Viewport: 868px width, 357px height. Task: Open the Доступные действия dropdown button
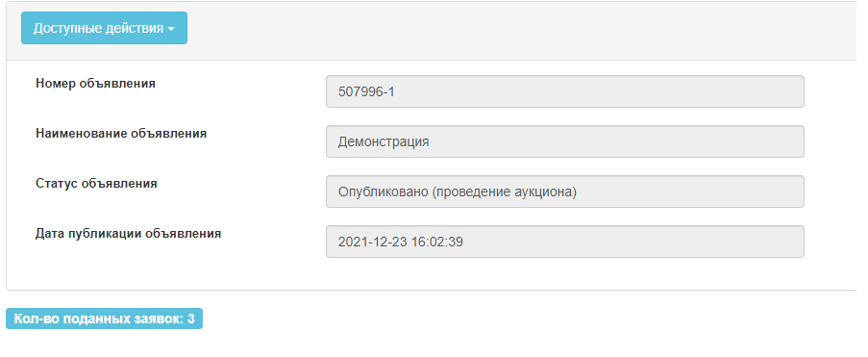pyautogui.click(x=104, y=28)
